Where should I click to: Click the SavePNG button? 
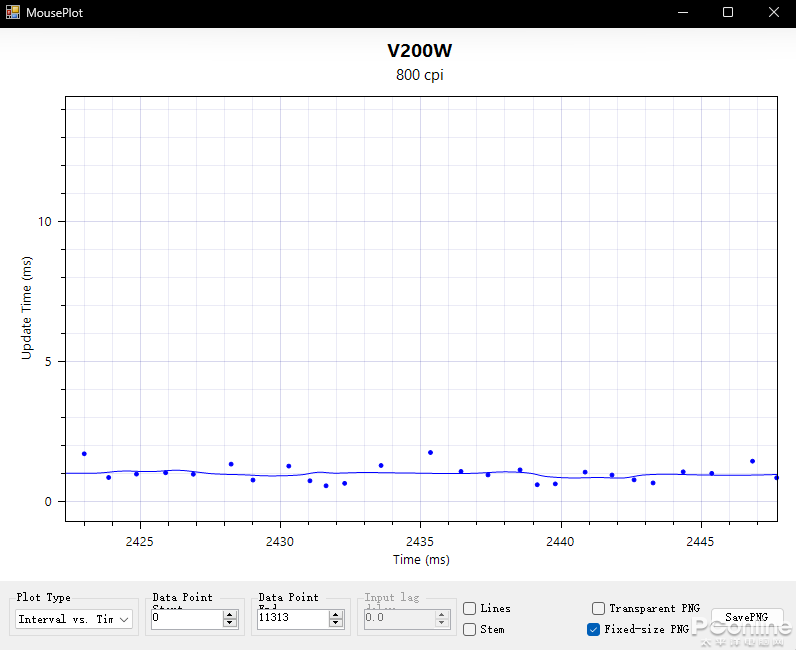747,617
